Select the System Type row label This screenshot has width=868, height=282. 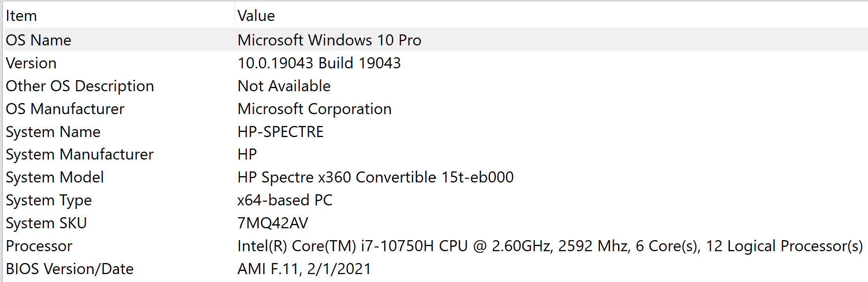coord(49,200)
